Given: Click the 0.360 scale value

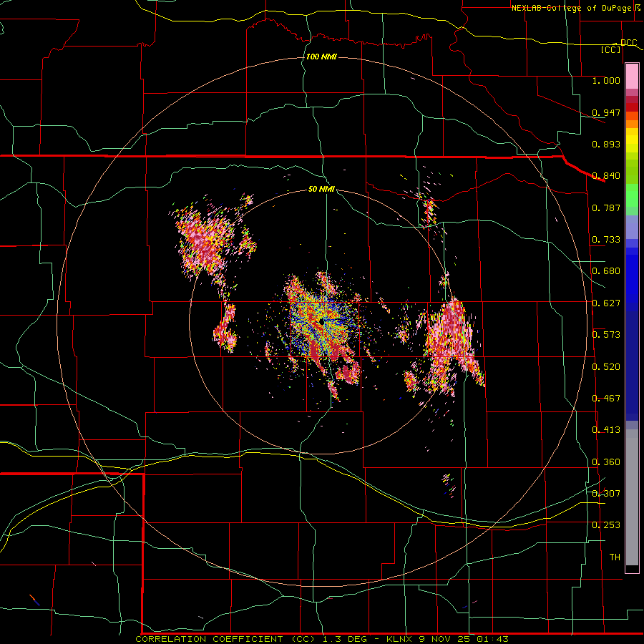Looking at the screenshot, I should pyautogui.click(x=606, y=462).
